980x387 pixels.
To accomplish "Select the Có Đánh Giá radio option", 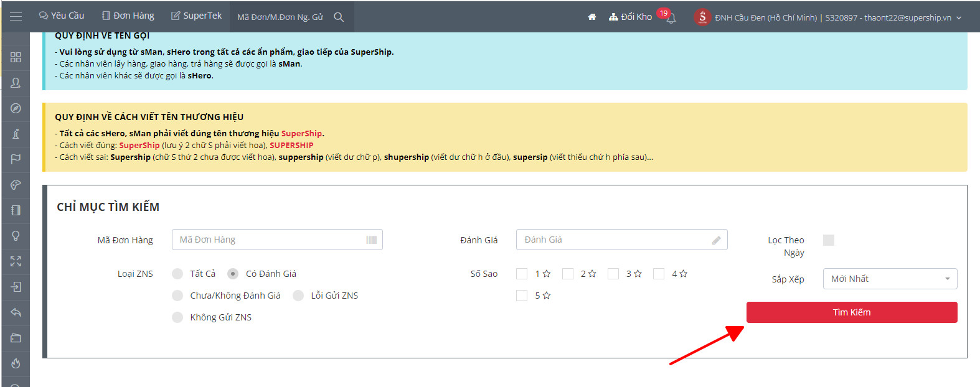I will coord(233,274).
